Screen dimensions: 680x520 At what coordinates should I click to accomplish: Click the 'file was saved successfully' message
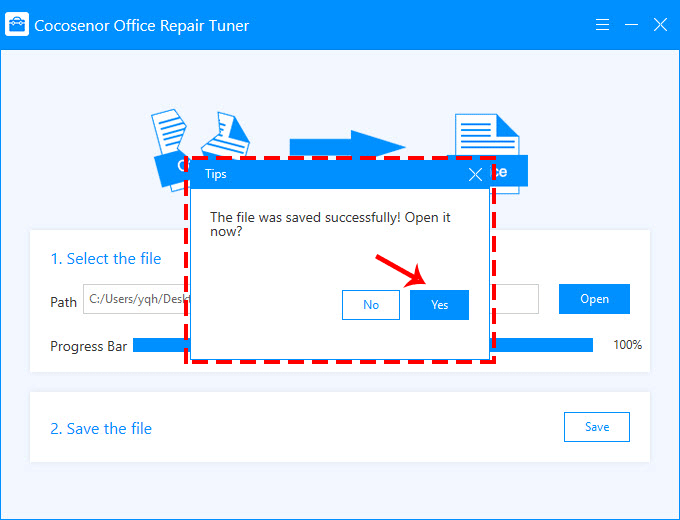point(330,224)
